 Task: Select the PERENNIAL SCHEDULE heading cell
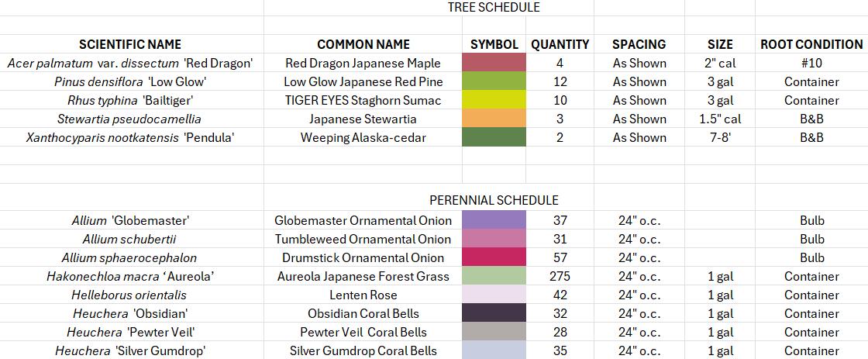tap(494, 200)
